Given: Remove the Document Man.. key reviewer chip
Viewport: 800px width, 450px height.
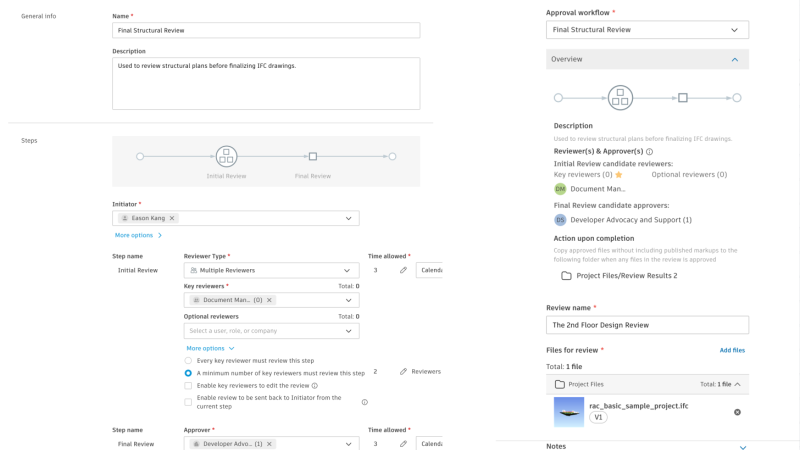Looking at the screenshot, I should click(x=269, y=300).
